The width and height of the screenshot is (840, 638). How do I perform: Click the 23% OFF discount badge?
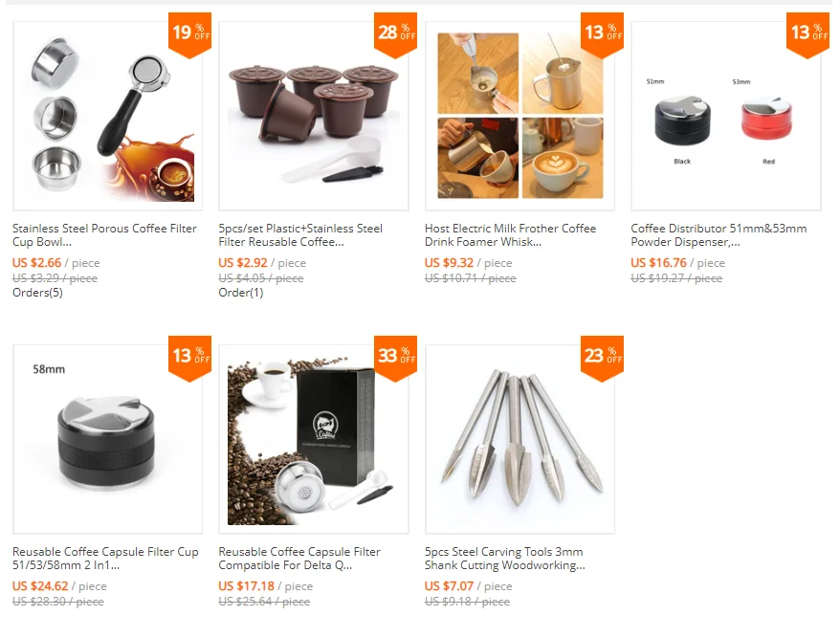[x=602, y=358]
